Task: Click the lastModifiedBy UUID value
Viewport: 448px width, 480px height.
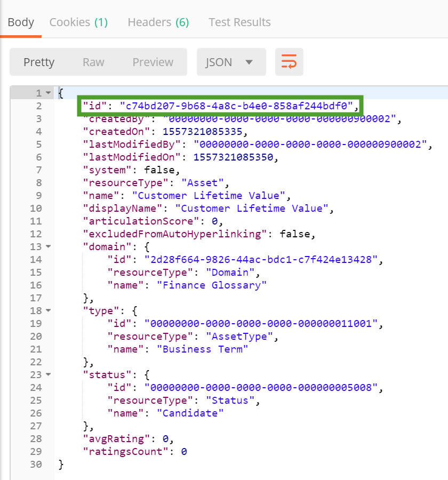Action: tap(310, 145)
